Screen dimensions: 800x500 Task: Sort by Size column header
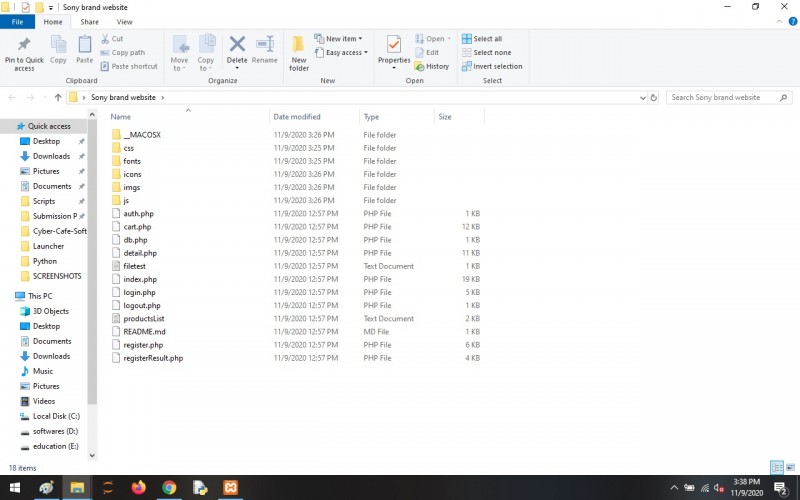point(445,117)
